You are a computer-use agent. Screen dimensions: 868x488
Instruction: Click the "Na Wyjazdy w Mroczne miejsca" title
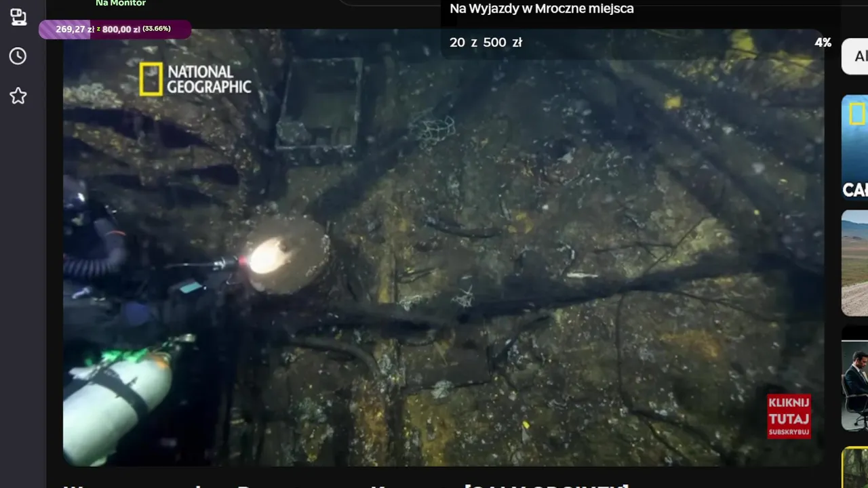tap(542, 9)
